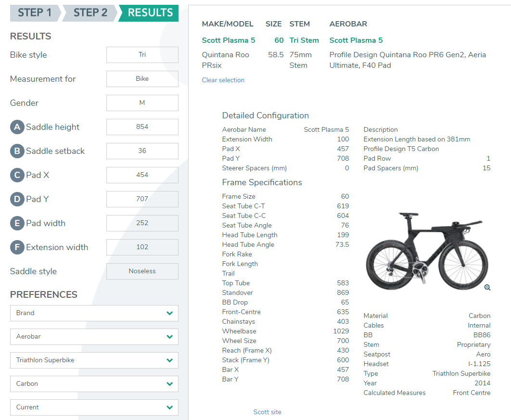Click the Top Tube value 583
The width and height of the screenshot is (511, 420).
pyautogui.click(x=343, y=283)
